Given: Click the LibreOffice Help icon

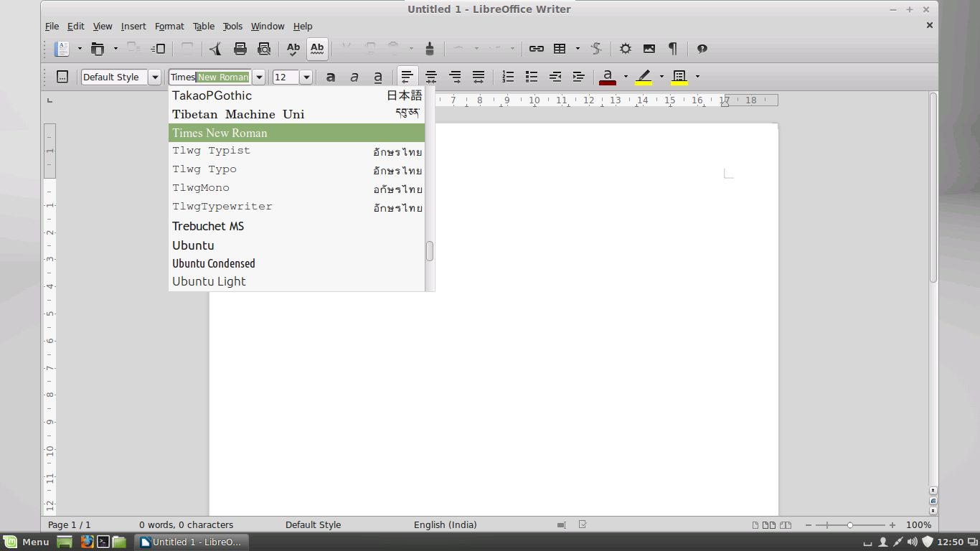Looking at the screenshot, I should (702, 49).
